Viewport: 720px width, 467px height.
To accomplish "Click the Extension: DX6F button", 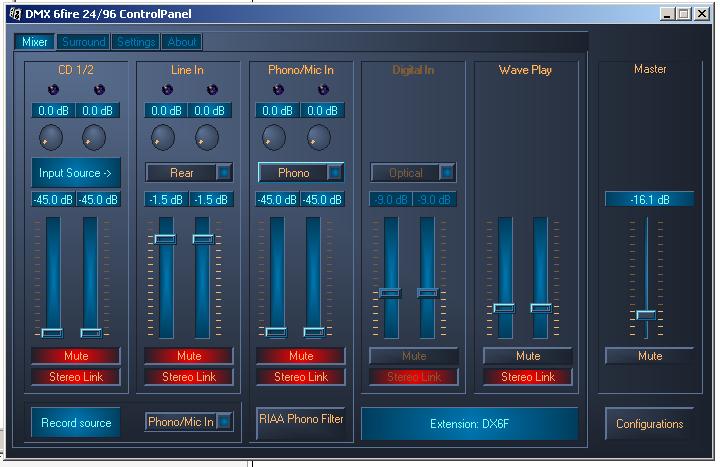I will pyautogui.click(x=469, y=423).
